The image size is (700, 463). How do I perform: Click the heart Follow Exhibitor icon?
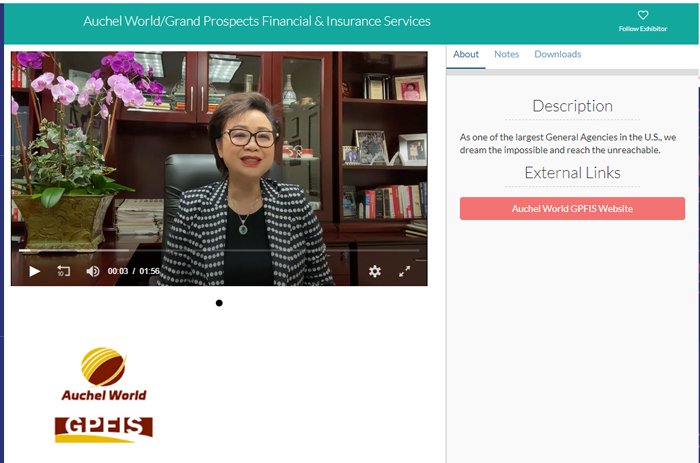pyautogui.click(x=643, y=15)
